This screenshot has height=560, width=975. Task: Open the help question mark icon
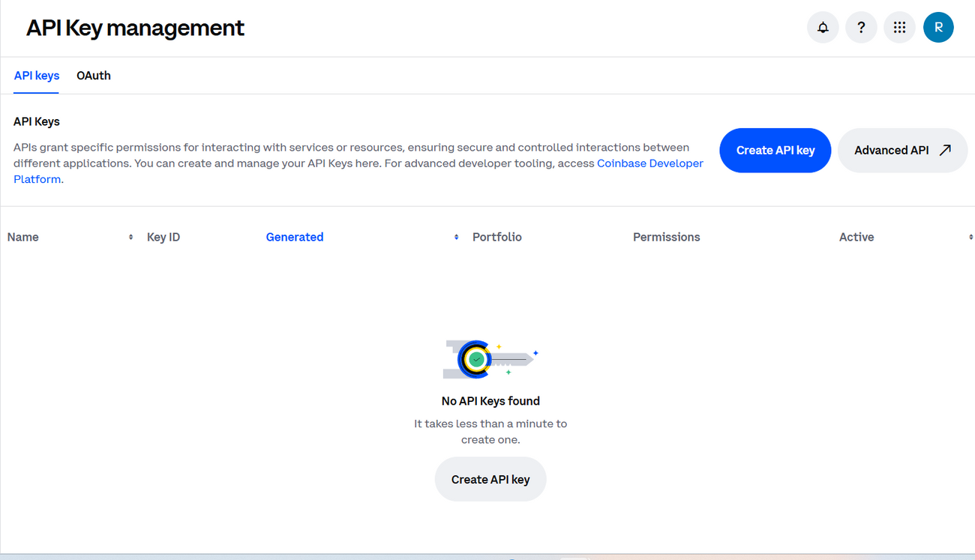click(861, 27)
